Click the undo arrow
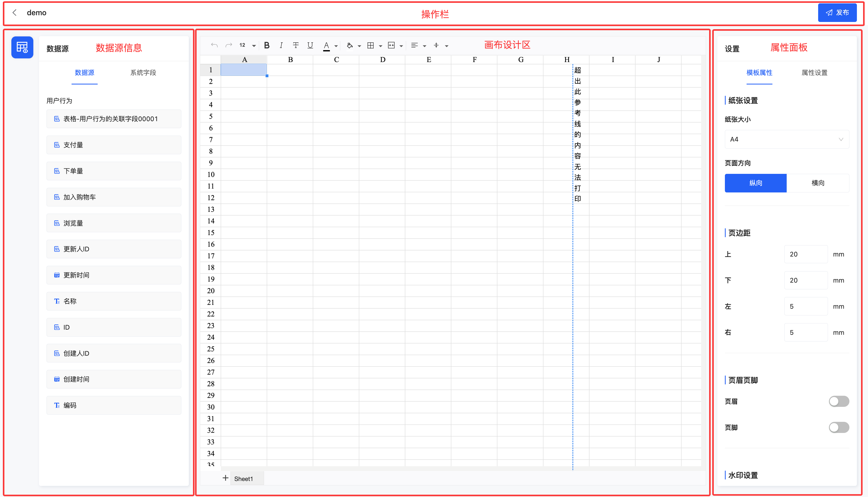Viewport: 868px width, 497px height. [214, 45]
